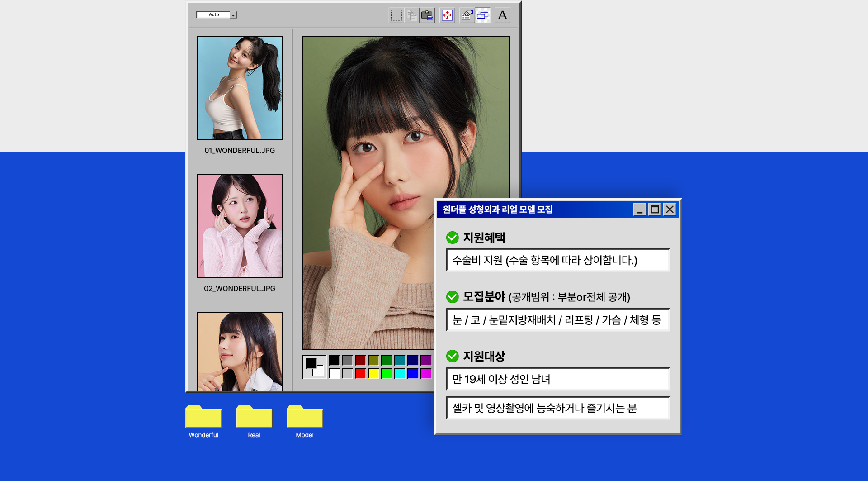This screenshot has width=868, height=481.
Task: Click the overlapping windows icon
Action: 483,15
